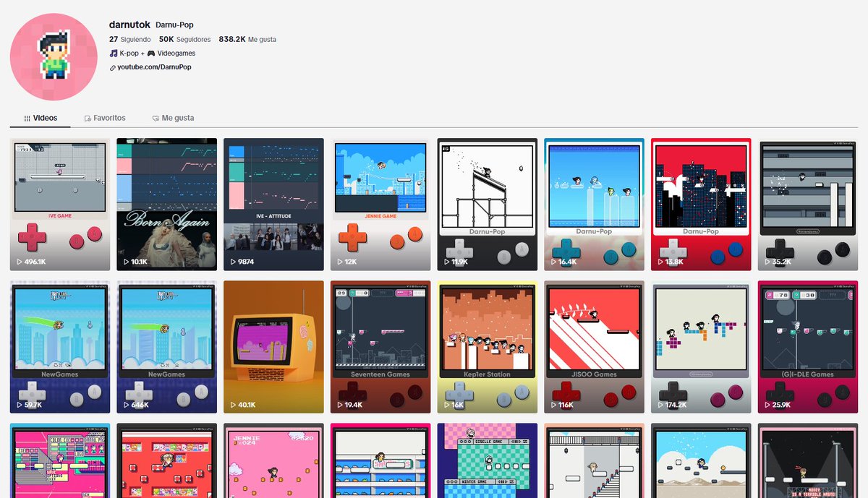Click the play icon next to 19.4K views
868x498 pixels.
(x=341, y=405)
